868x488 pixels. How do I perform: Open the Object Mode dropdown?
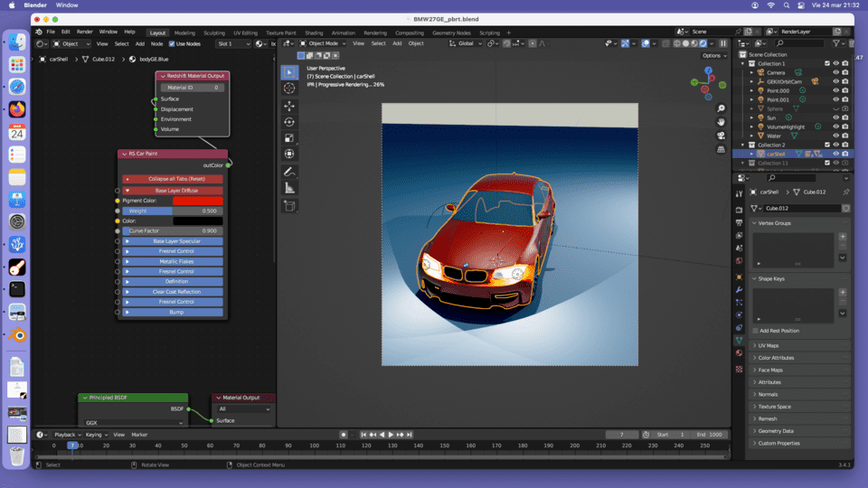323,43
